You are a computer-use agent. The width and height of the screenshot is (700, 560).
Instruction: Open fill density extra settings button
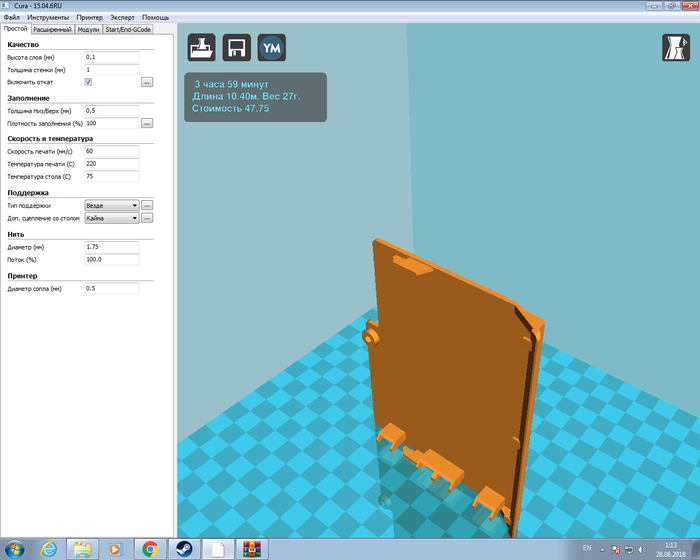(x=146, y=123)
